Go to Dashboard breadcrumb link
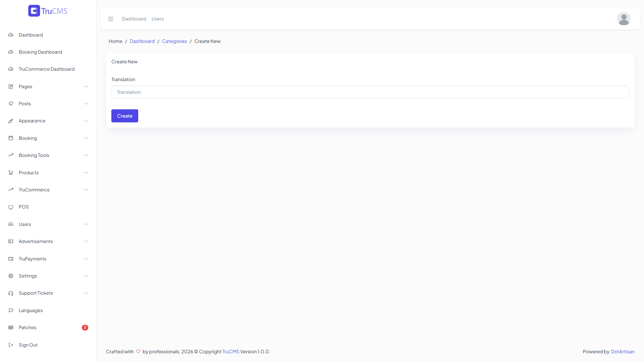 pos(142,41)
